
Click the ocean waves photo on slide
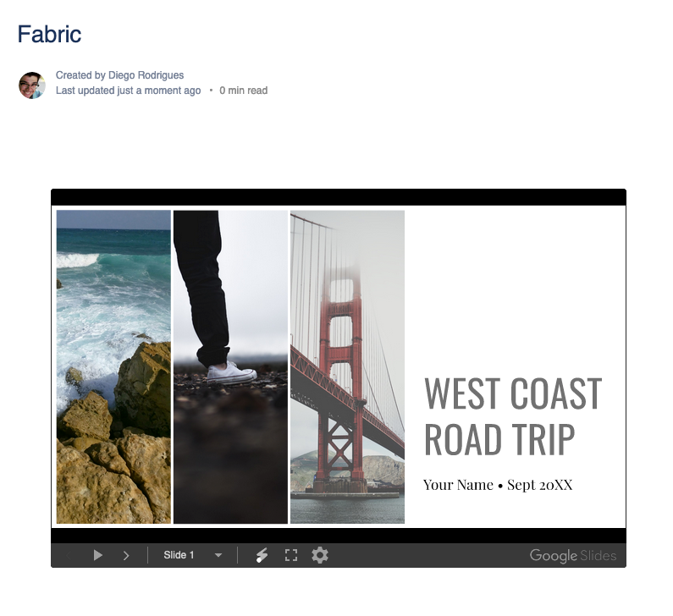(113, 366)
